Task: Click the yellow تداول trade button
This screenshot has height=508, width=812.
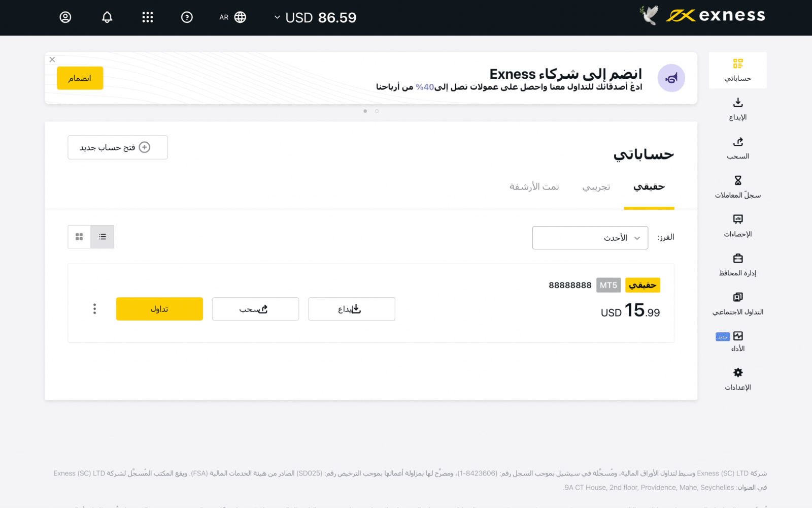Action: click(x=159, y=309)
